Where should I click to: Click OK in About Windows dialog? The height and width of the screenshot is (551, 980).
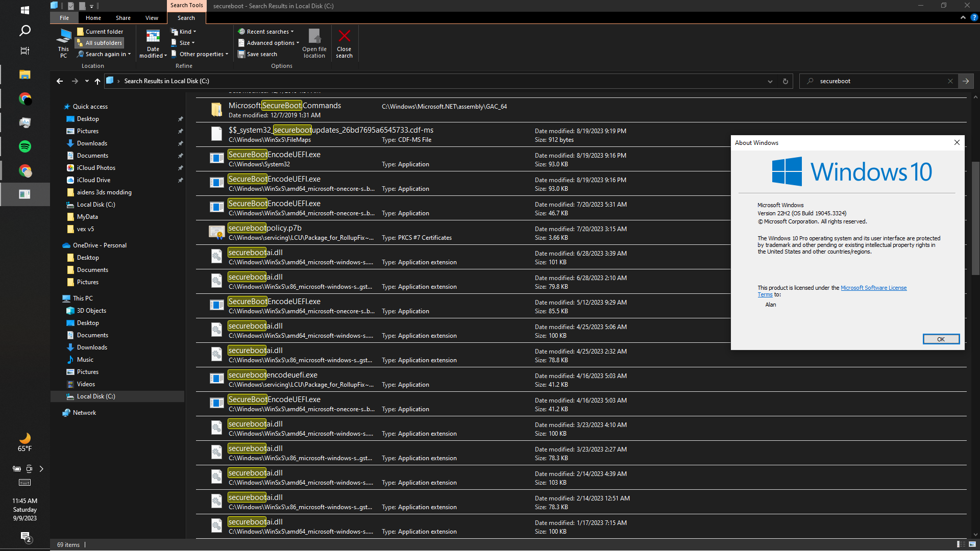[x=941, y=339]
